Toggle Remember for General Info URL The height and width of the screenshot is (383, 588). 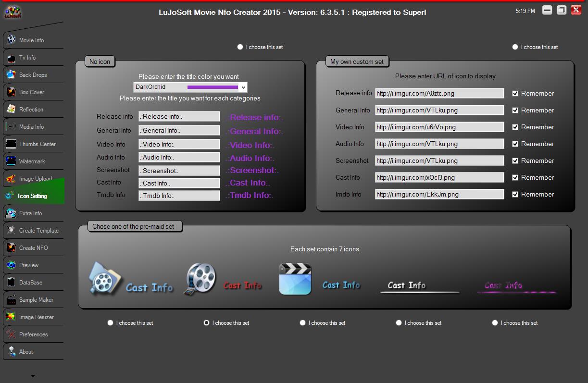click(515, 110)
